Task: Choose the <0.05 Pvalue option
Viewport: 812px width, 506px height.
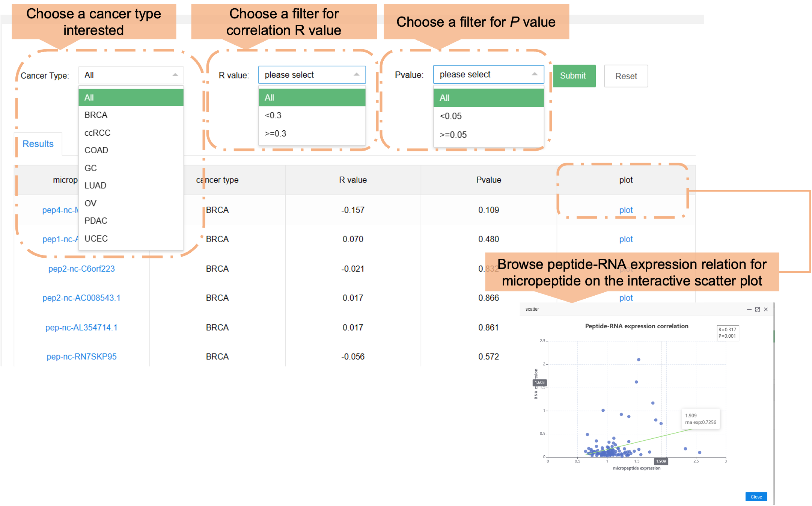Action: coord(451,116)
